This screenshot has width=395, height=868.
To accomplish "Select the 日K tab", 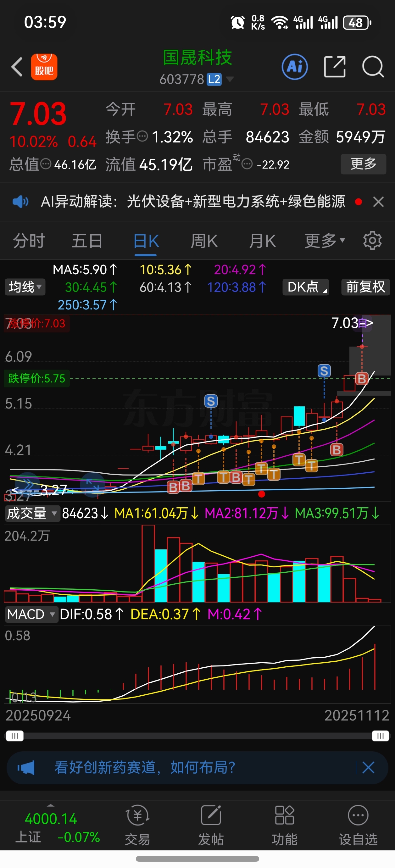I will point(146,241).
